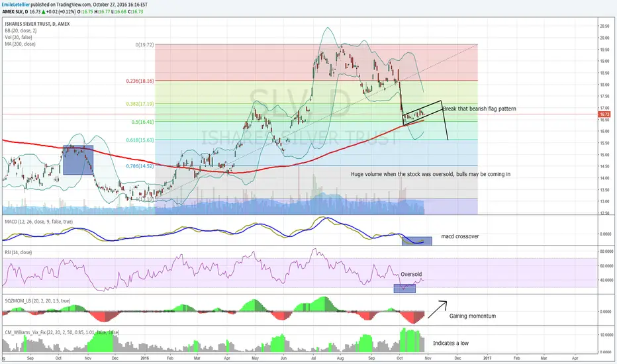Click the 10.0000 value on Williams Vix Fix axis
Screen dimensions: 617x364
pos(606,336)
